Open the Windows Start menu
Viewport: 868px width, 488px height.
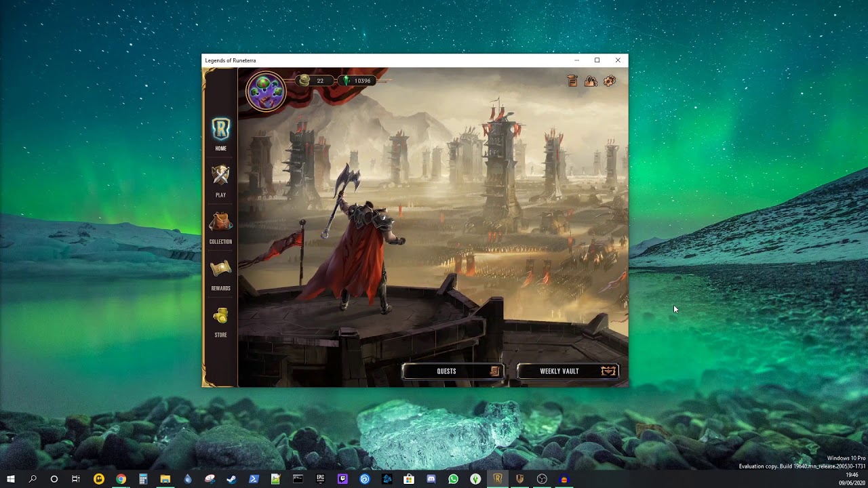pos(11,479)
